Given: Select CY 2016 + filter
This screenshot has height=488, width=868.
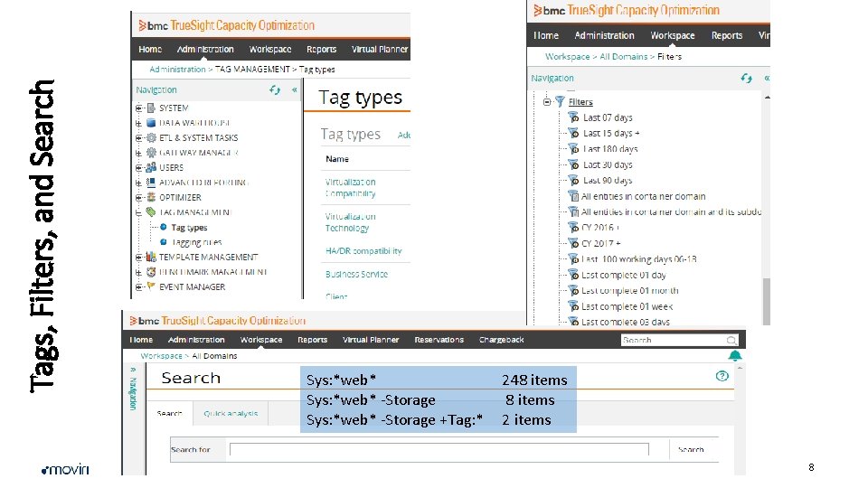Looking at the screenshot, I should pyautogui.click(x=600, y=228).
